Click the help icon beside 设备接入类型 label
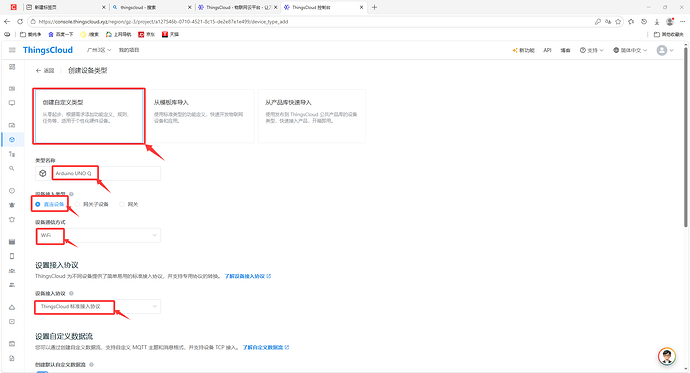Image resolution: width=690 pixels, height=373 pixels. pyautogui.click(x=71, y=194)
